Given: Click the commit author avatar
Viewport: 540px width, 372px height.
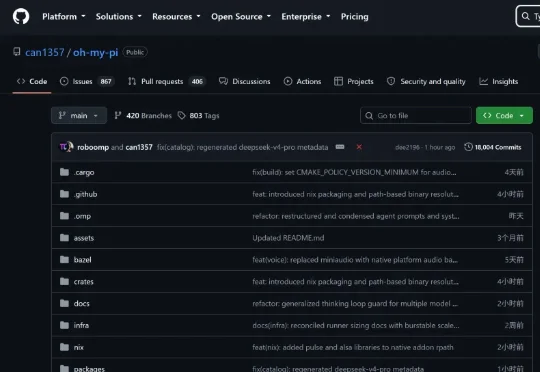Looking at the screenshot, I should (66, 147).
